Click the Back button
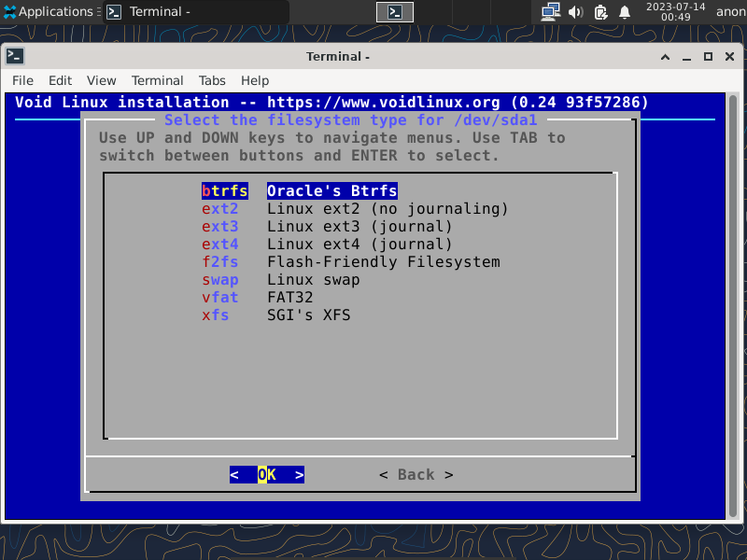 (x=416, y=474)
